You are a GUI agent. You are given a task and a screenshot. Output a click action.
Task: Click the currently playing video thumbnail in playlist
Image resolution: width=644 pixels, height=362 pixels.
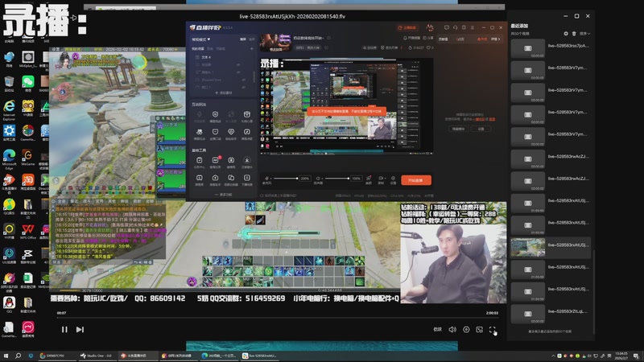click(x=528, y=248)
